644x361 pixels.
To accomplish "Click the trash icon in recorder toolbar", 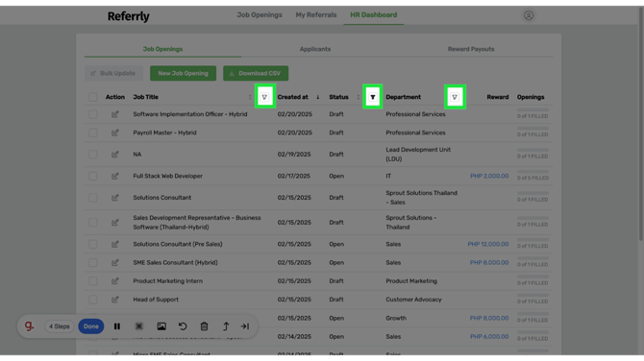I will [x=204, y=326].
